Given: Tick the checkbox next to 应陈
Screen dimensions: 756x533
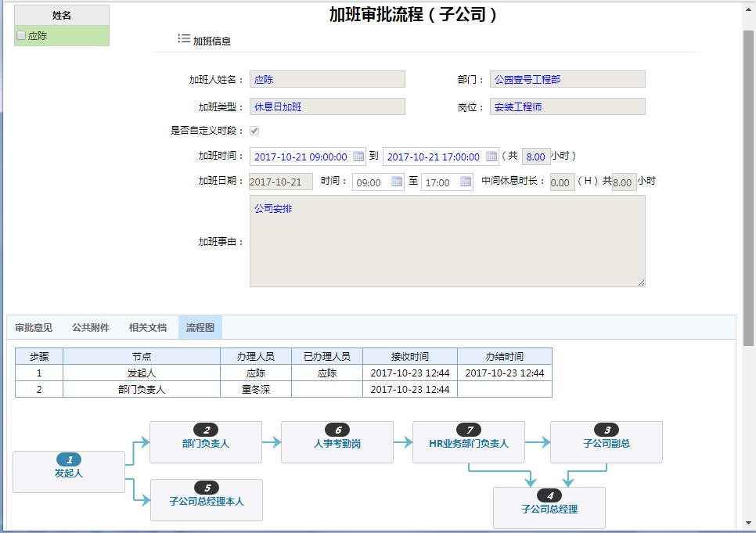Looking at the screenshot, I should click(x=21, y=36).
